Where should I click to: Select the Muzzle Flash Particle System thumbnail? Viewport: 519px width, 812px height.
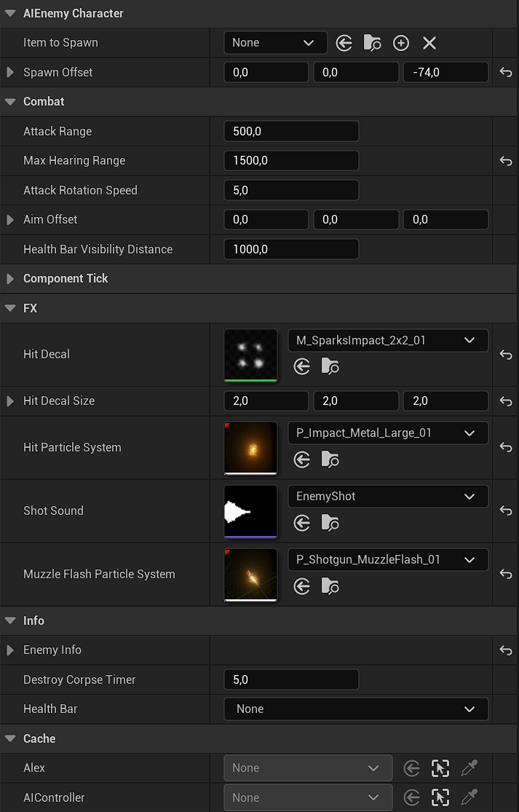click(250, 575)
